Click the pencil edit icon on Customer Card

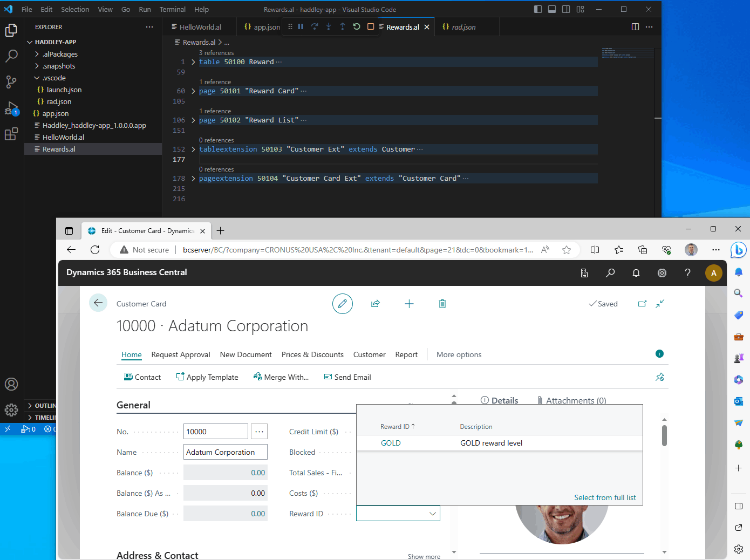tap(342, 304)
